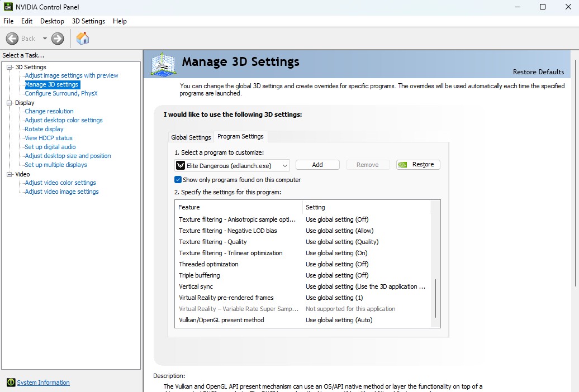Select the Threaded optimization row
The width and height of the screenshot is (579, 392).
302,264
